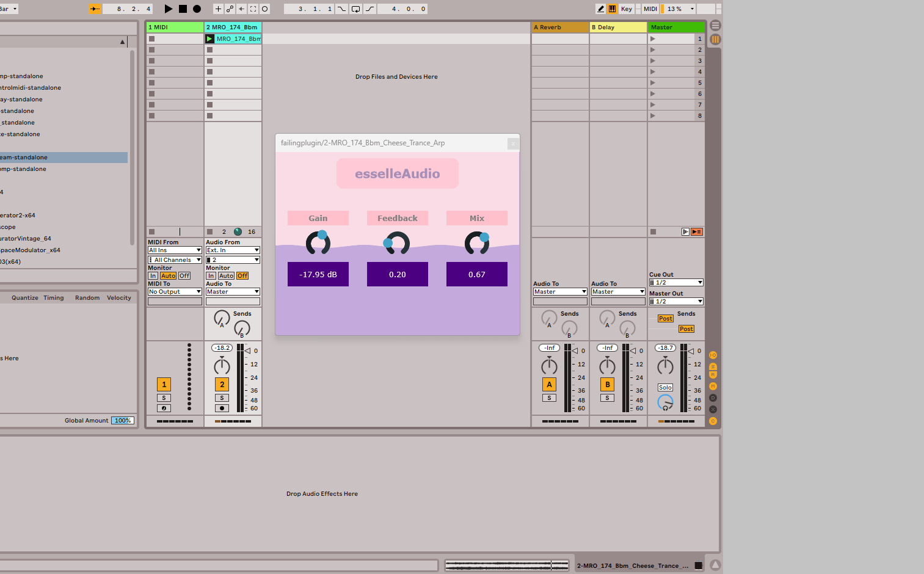
Task: Toggle the Draw Mode pencil icon
Action: tap(601, 9)
